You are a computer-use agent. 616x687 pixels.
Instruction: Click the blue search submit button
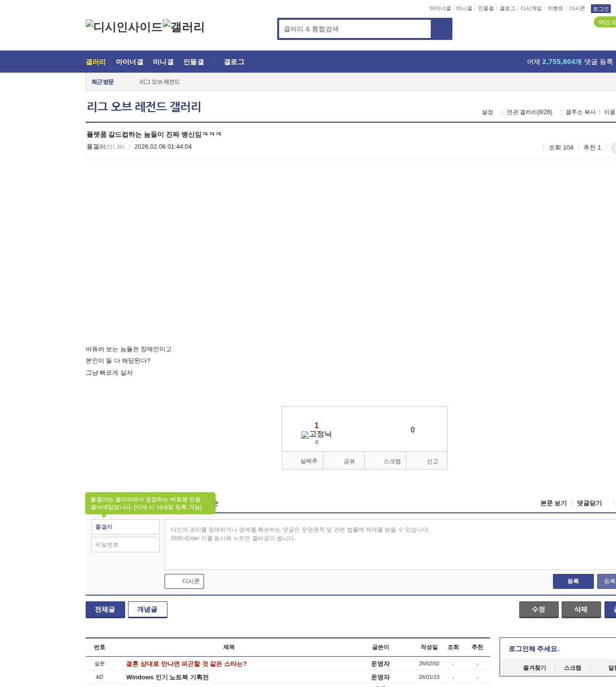pos(441,29)
